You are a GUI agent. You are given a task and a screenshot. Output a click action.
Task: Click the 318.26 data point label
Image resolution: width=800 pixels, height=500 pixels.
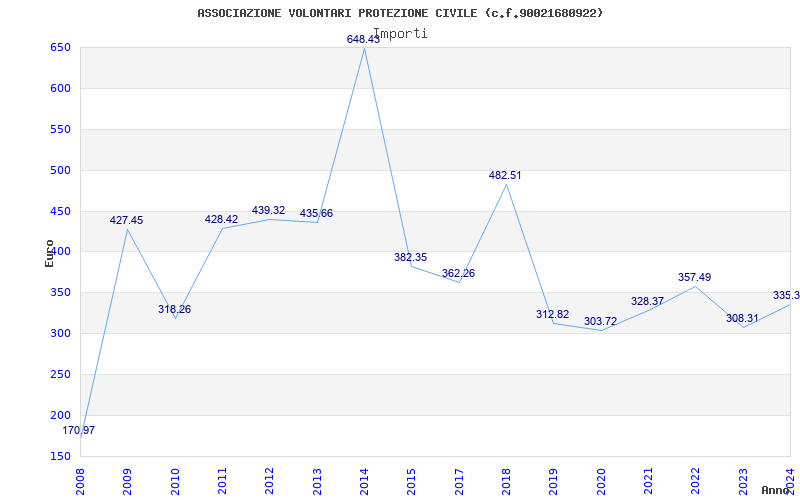(174, 309)
